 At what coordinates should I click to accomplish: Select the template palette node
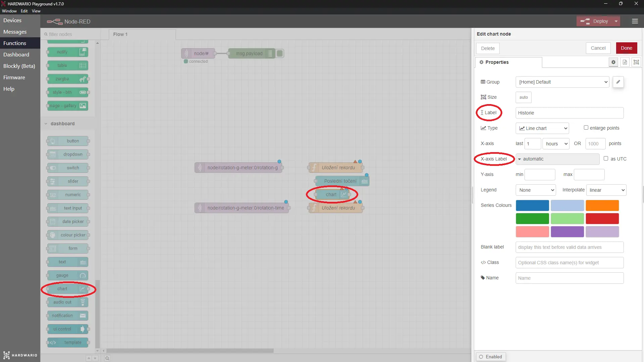[x=68, y=343]
